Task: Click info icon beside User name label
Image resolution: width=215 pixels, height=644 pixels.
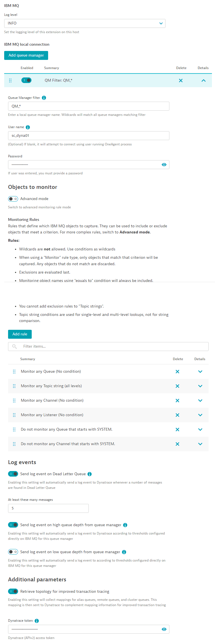Action: [28, 127]
